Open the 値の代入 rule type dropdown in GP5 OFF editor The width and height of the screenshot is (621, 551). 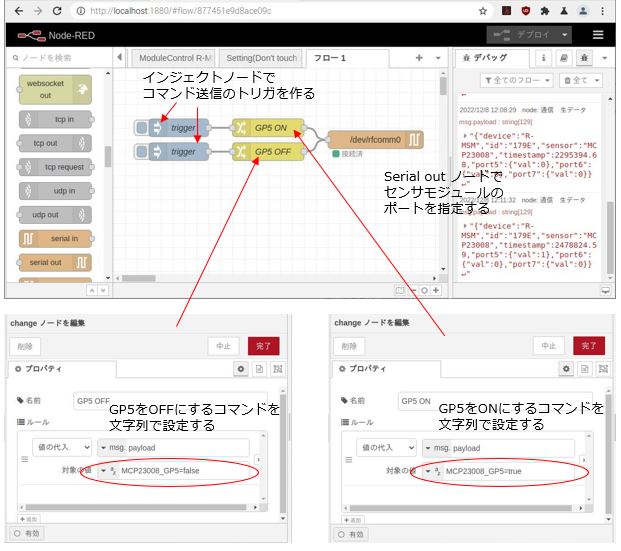click(61, 447)
